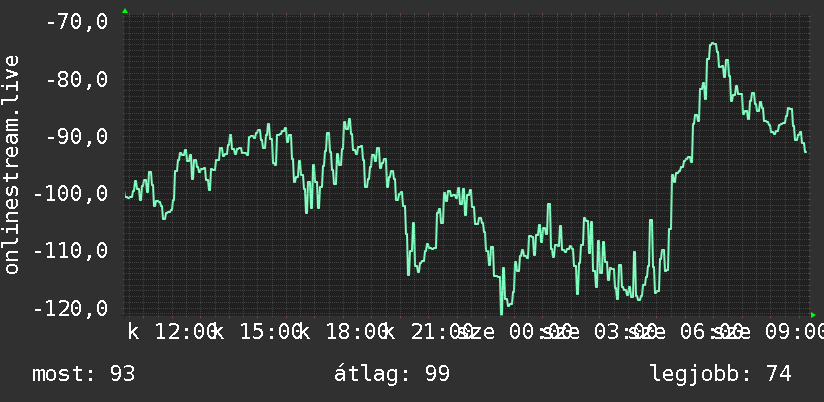The width and height of the screenshot is (824, 402).
Task: Click the 'legjobb: 74' best value
Action: (x=721, y=374)
